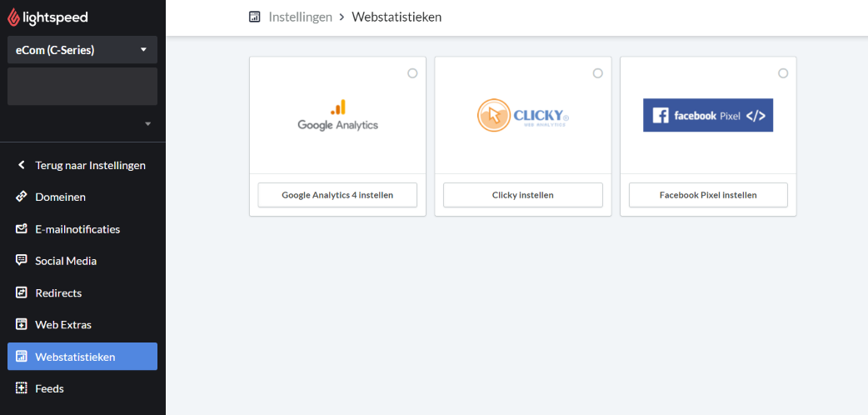The height and width of the screenshot is (415, 868).
Task: Expand the account arrow below shop box
Action: [147, 124]
